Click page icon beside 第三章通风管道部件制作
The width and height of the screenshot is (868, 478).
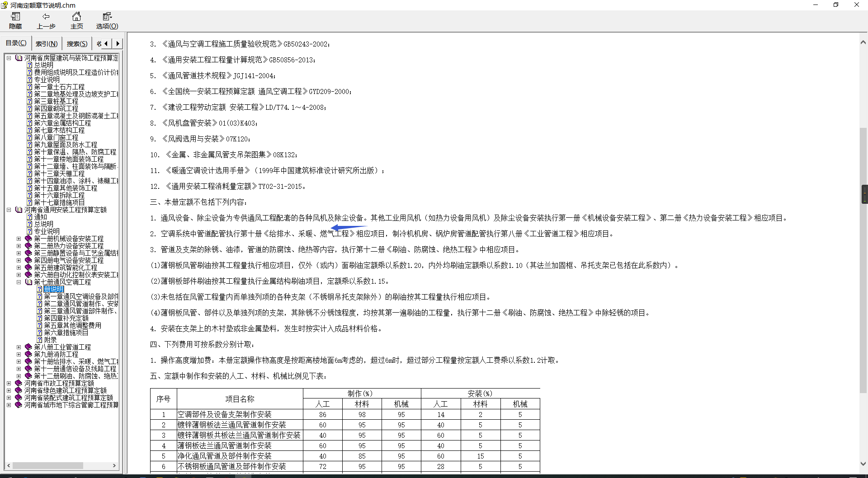point(39,311)
